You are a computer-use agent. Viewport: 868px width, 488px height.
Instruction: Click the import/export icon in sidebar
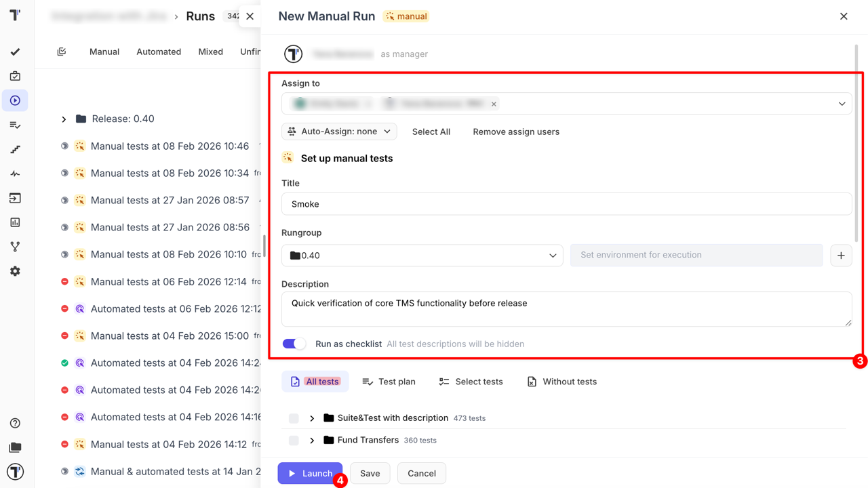pyautogui.click(x=15, y=198)
